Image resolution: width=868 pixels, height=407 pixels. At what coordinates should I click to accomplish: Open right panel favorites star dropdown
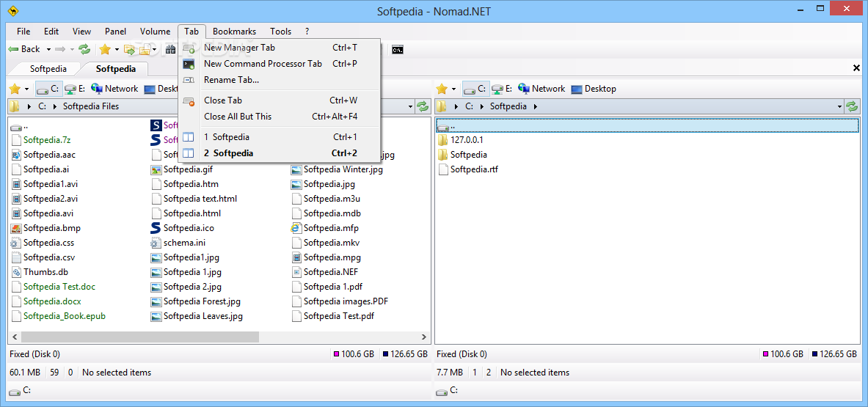coord(454,89)
